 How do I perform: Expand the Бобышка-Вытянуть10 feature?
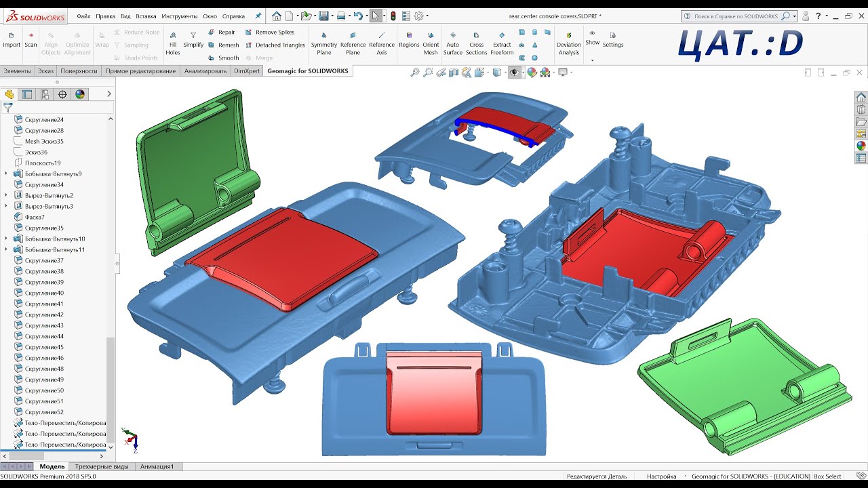(6, 239)
